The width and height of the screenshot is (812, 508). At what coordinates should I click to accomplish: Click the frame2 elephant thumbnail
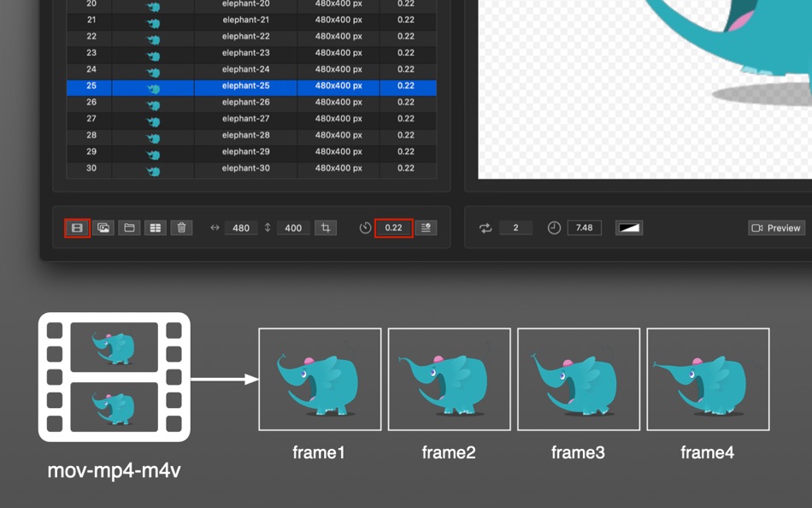click(x=450, y=380)
